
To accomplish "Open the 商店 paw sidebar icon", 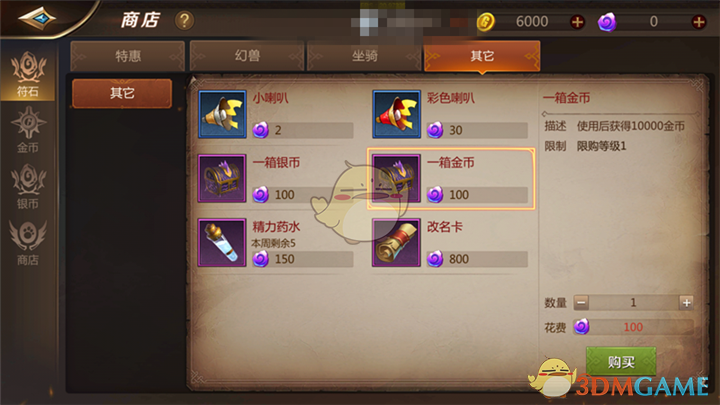I will 28,243.
